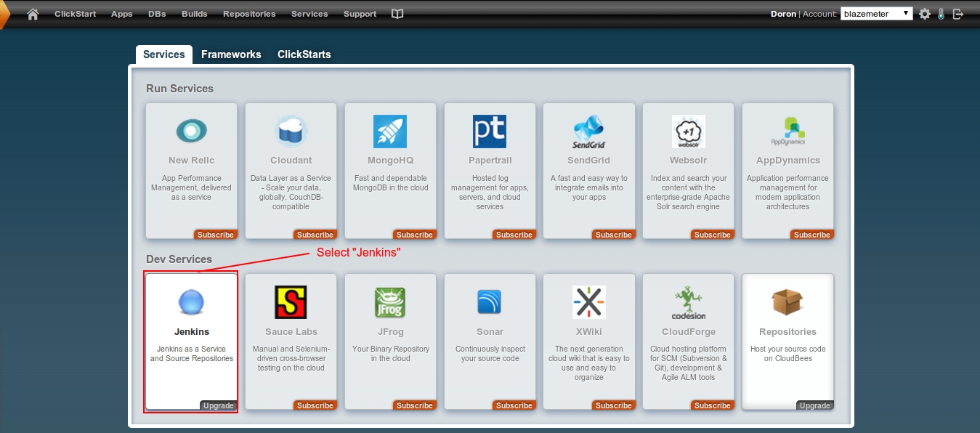The image size is (980, 433).
Task: Click the Cloudant logo
Action: 291,132
